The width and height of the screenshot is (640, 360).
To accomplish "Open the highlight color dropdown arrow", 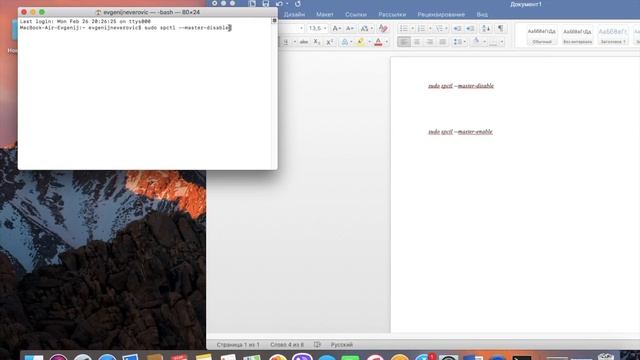I will 369,42.
